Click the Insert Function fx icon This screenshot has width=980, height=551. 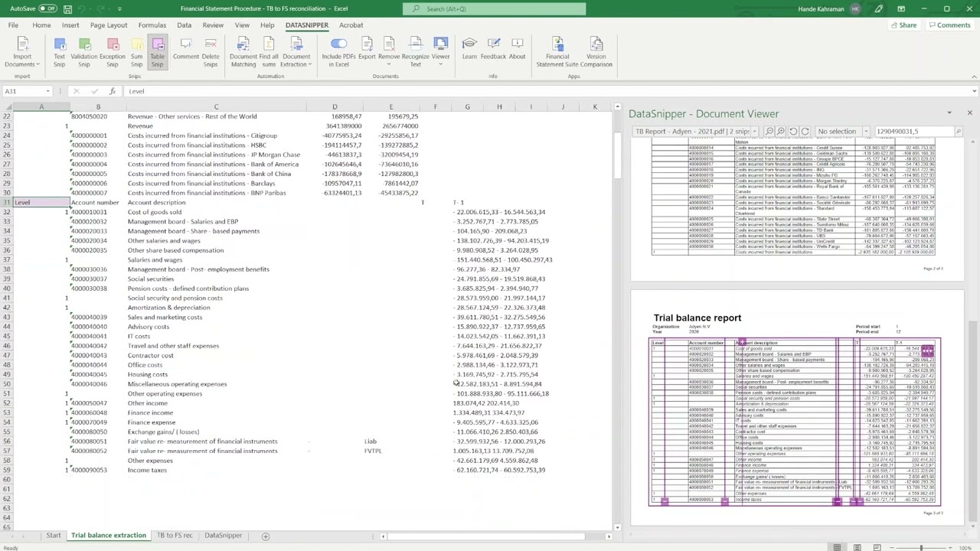pyautogui.click(x=112, y=91)
